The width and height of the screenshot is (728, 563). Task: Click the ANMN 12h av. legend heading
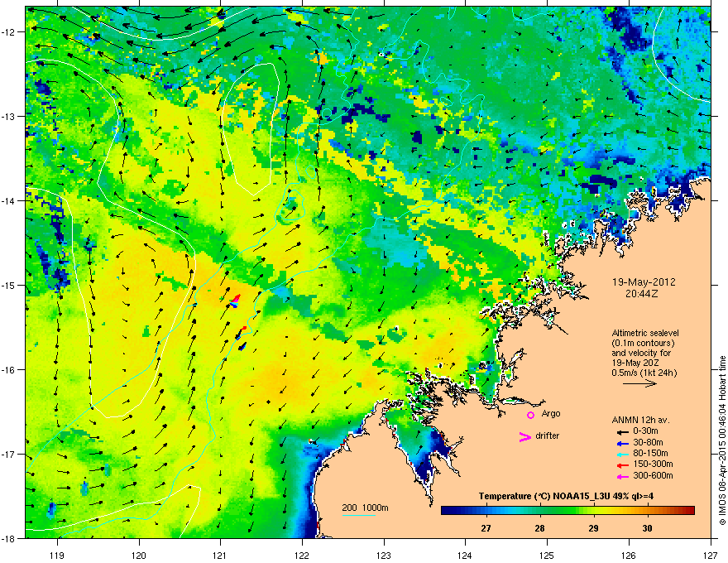640,420
